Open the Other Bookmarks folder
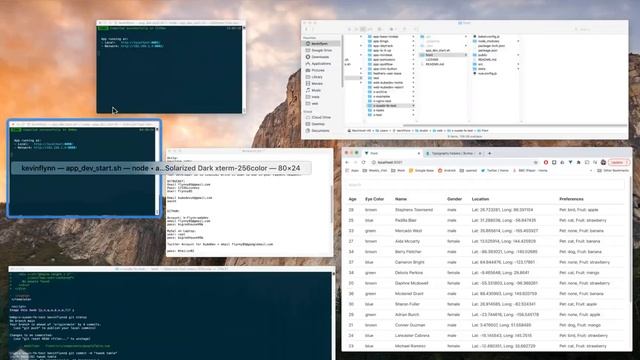 pyautogui.click(x=613, y=171)
